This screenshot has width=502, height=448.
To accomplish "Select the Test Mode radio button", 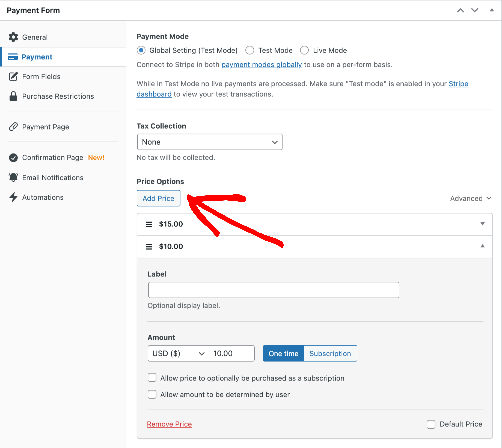I will [250, 50].
